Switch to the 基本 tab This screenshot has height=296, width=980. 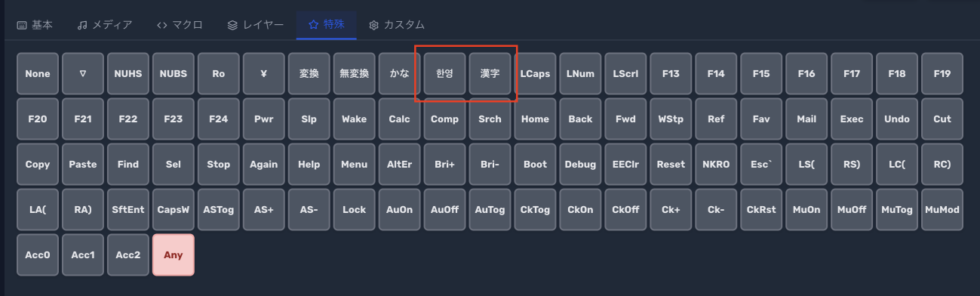(x=35, y=25)
